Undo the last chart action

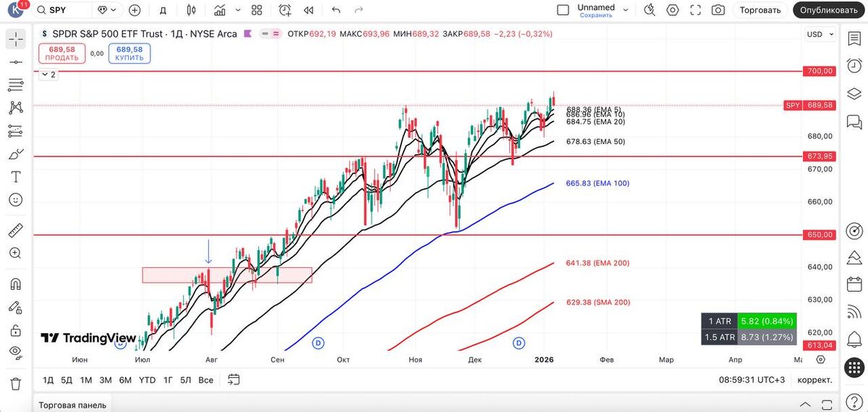click(336, 10)
